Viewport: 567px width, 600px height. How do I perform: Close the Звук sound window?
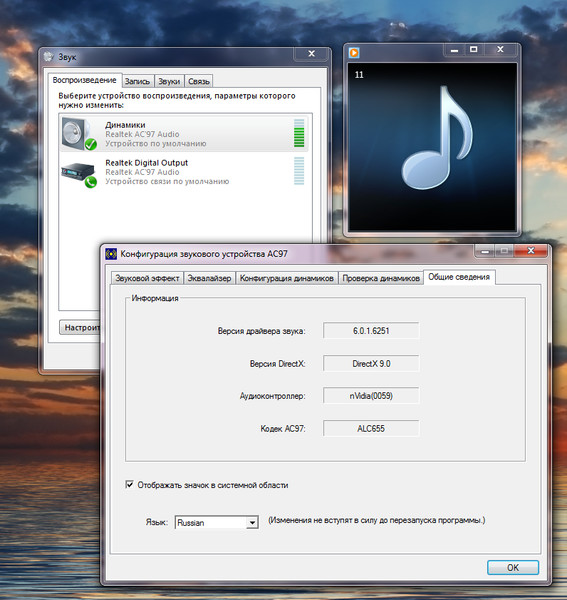311,54
